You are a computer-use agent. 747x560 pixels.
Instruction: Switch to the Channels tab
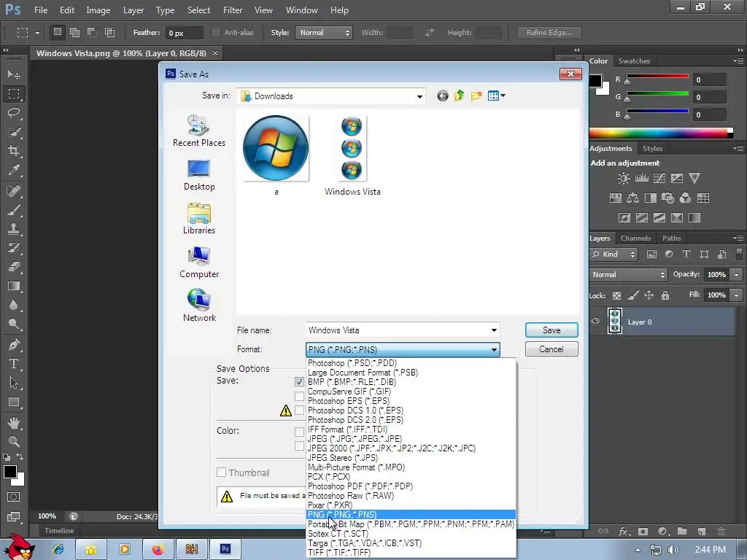pyautogui.click(x=635, y=238)
